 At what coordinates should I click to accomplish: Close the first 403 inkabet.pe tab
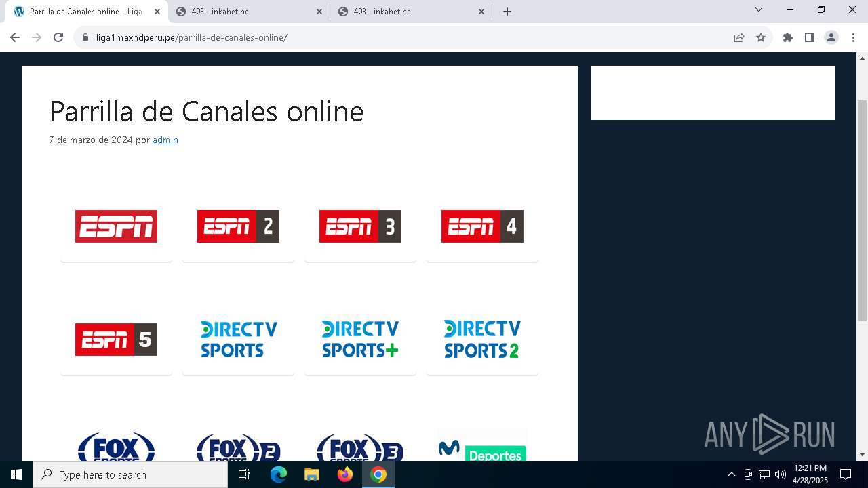(x=319, y=12)
